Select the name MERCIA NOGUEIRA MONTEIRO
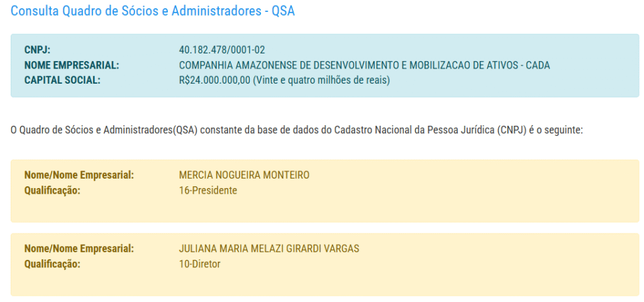 pyautogui.click(x=244, y=175)
